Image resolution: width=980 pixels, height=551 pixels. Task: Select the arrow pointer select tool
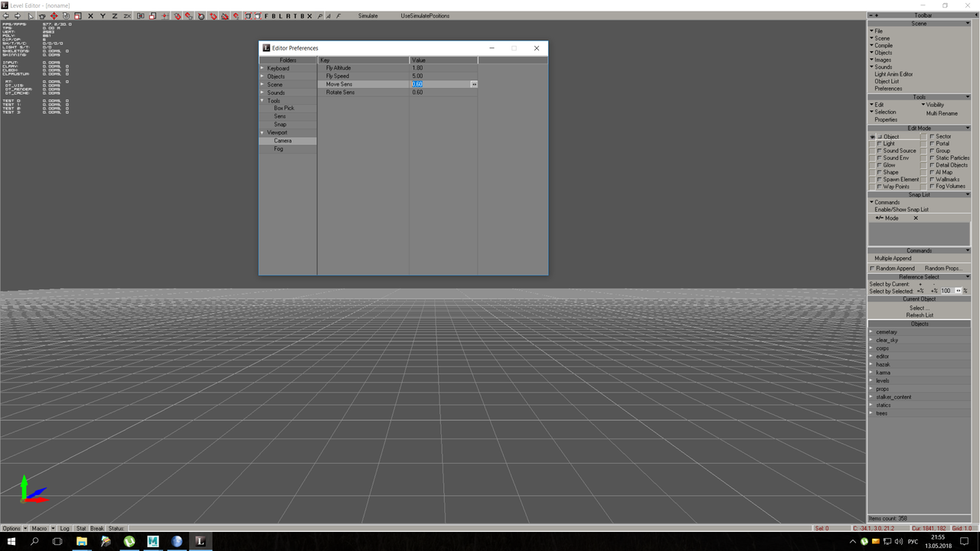click(x=31, y=16)
